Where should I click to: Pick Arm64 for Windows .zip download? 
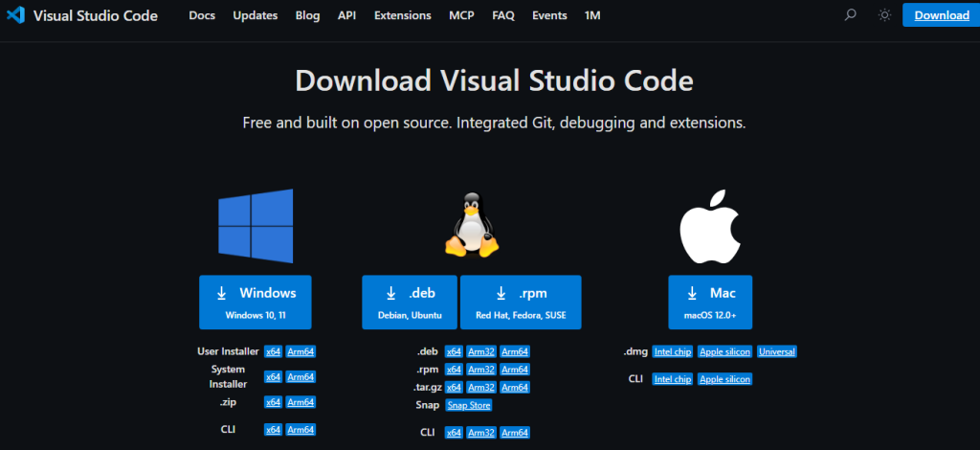pyautogui.click(x=301, y=402)
